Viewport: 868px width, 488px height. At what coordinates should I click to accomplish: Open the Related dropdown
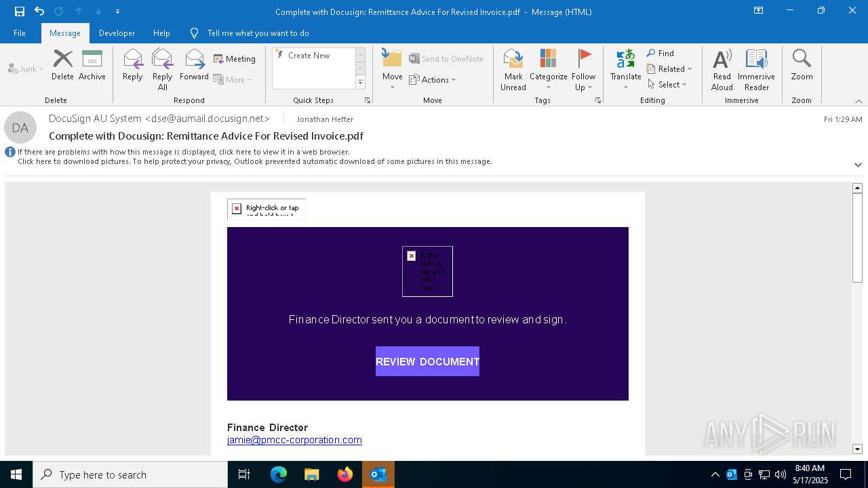(x=669, y=68)
